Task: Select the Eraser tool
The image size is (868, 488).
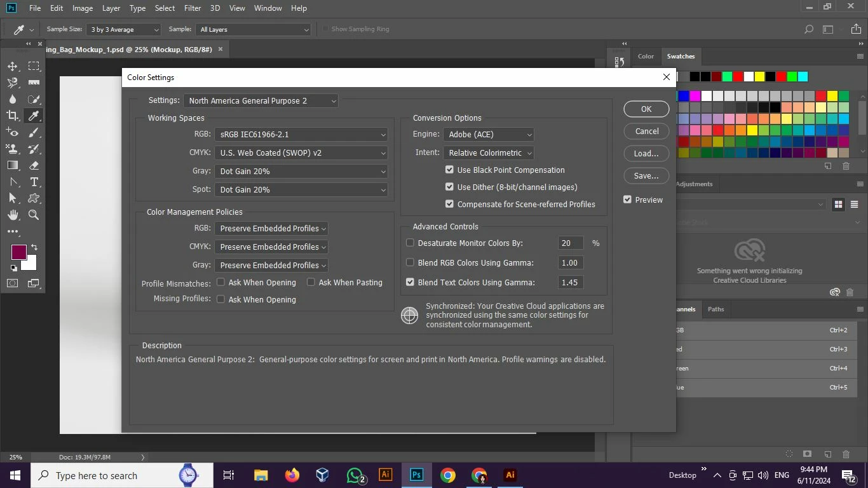Action: tap(34, 165)
